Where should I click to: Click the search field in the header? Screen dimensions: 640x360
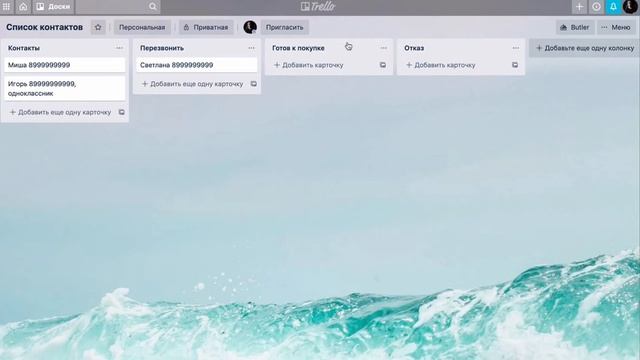118,7
